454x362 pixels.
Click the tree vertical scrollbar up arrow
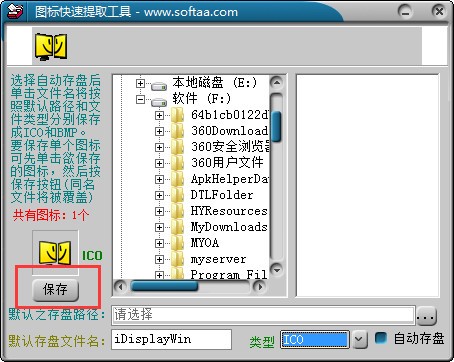pyautogui.click(x=276, y=83)
